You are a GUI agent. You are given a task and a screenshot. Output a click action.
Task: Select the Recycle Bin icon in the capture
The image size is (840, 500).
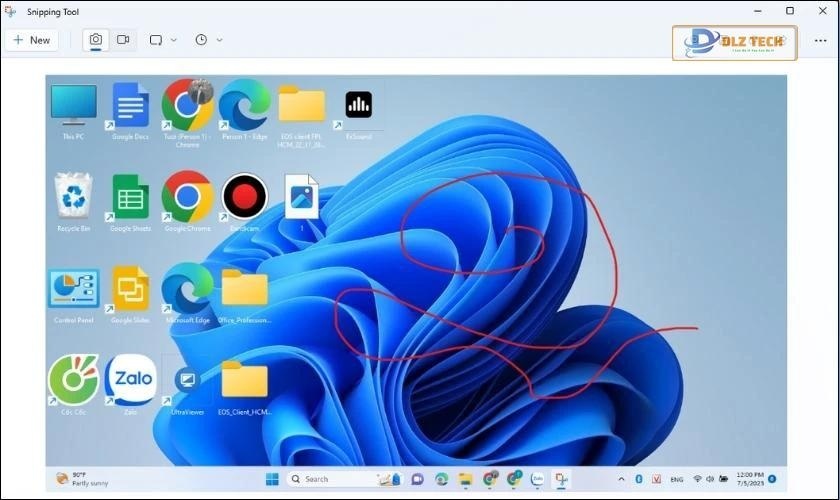tap(73, 196)
